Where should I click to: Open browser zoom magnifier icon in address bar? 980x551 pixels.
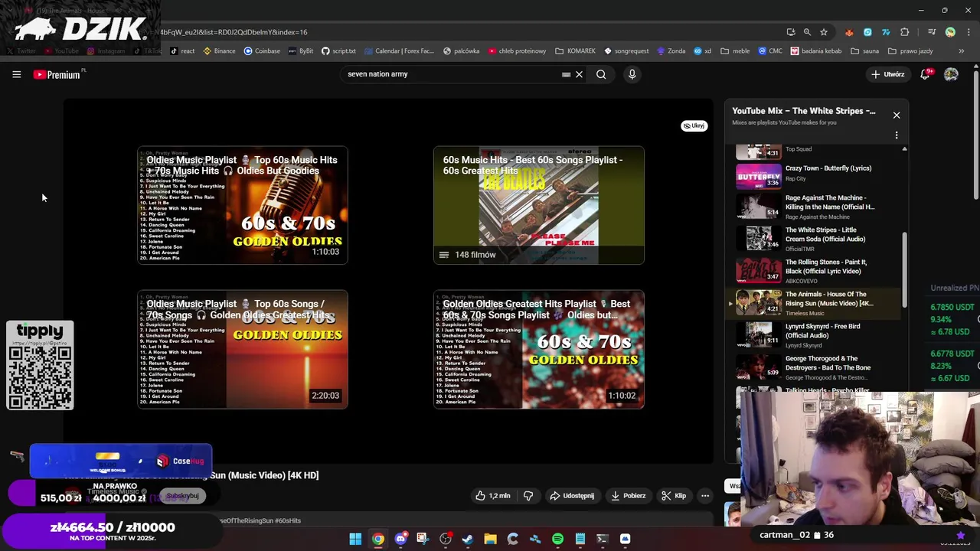tap(807, 32)
